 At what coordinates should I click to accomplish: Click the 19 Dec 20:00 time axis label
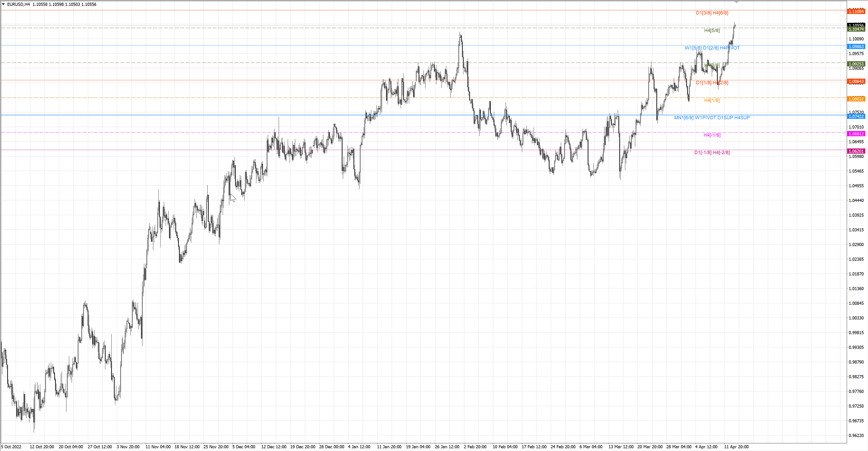point(303,447)
